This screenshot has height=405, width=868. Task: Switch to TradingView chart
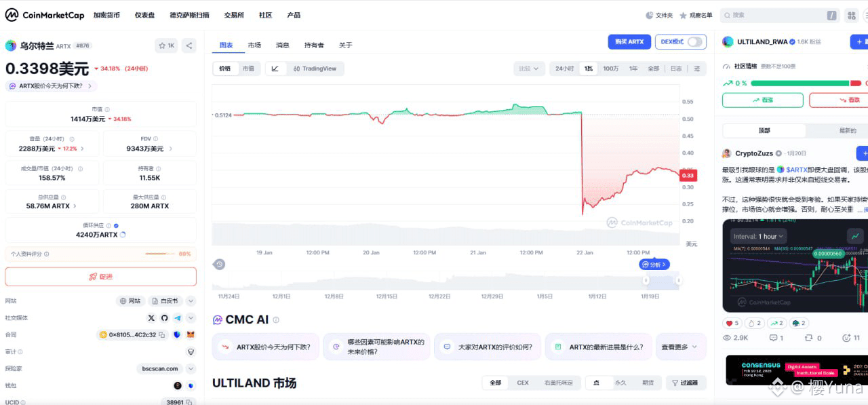pos(315,69)
